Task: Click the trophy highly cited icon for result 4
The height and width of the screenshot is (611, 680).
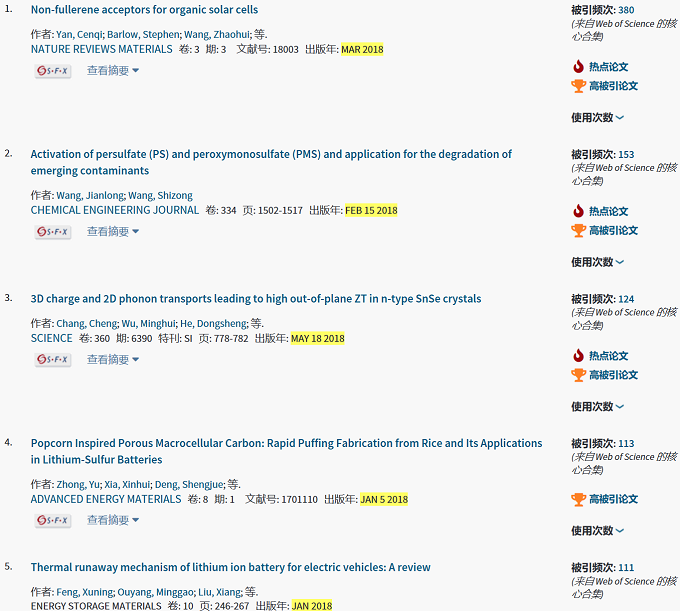Action: [x=578, y=499]
